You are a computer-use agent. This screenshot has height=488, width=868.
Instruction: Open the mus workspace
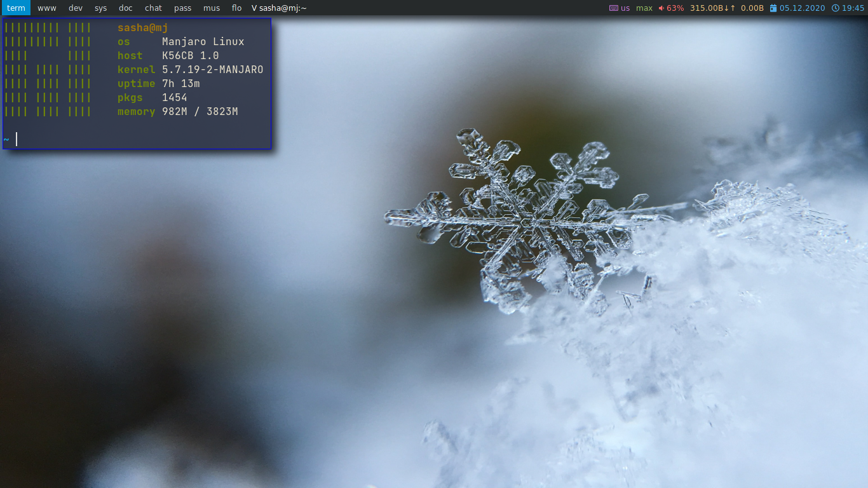(211, 8)
